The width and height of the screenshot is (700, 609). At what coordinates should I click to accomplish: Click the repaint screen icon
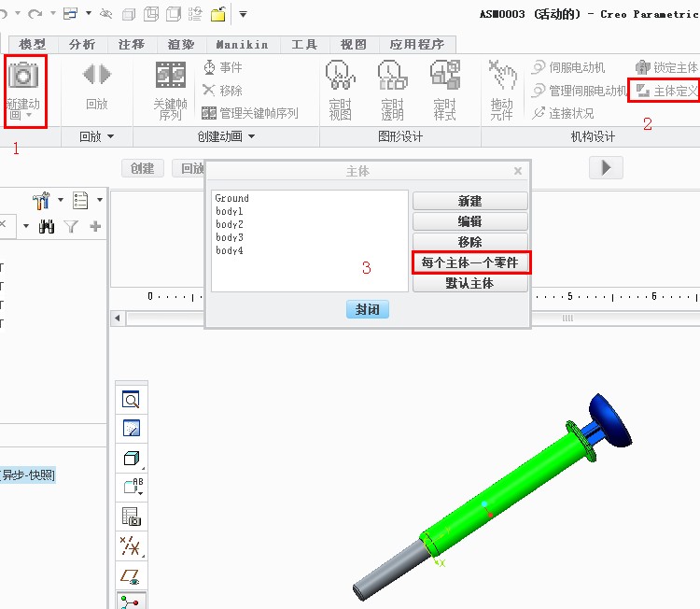132,428
